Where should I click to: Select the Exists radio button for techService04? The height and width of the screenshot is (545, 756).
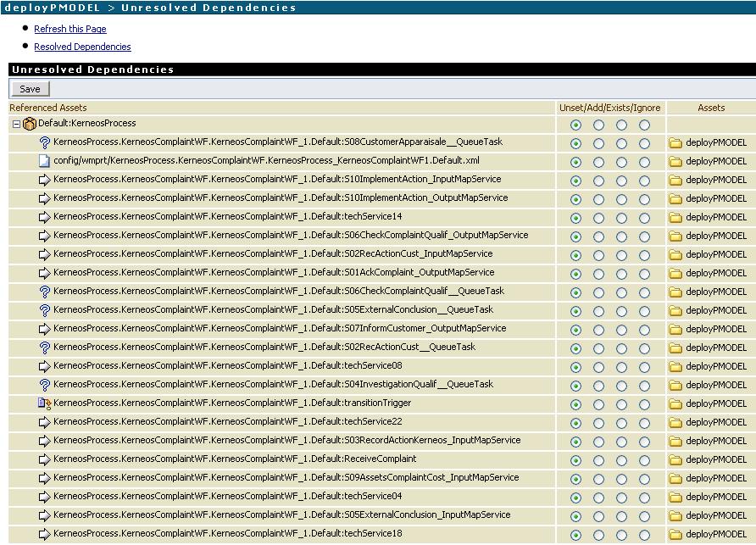[621, 498]
